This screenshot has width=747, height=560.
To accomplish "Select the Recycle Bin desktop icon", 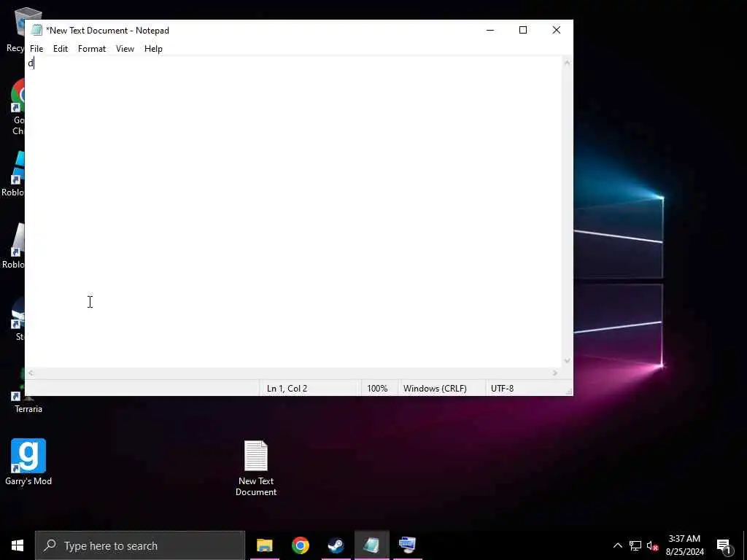I will pyautogui.click(x=15, y=29).
